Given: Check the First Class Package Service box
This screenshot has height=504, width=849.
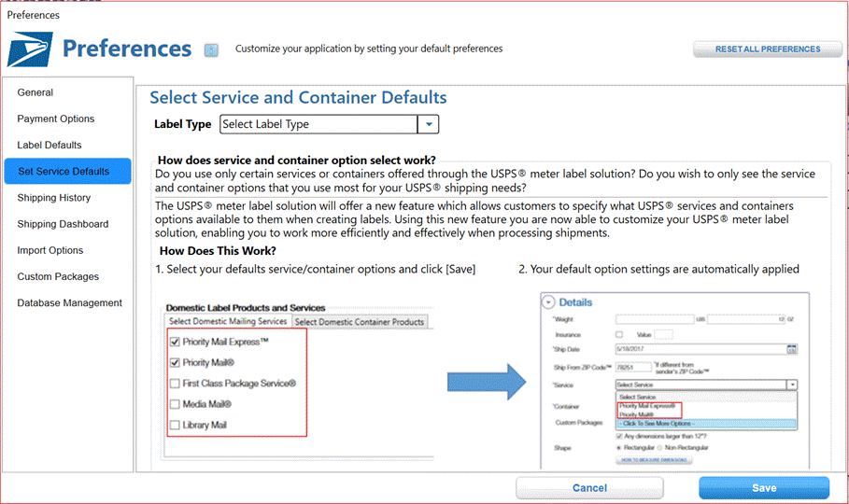Looking at the screenshot, I should [x=175, y=384].
